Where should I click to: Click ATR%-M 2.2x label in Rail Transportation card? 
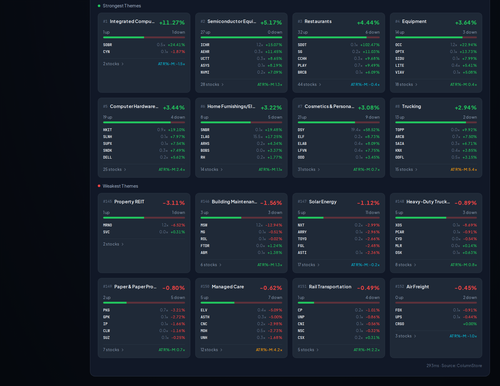[366, 350]
